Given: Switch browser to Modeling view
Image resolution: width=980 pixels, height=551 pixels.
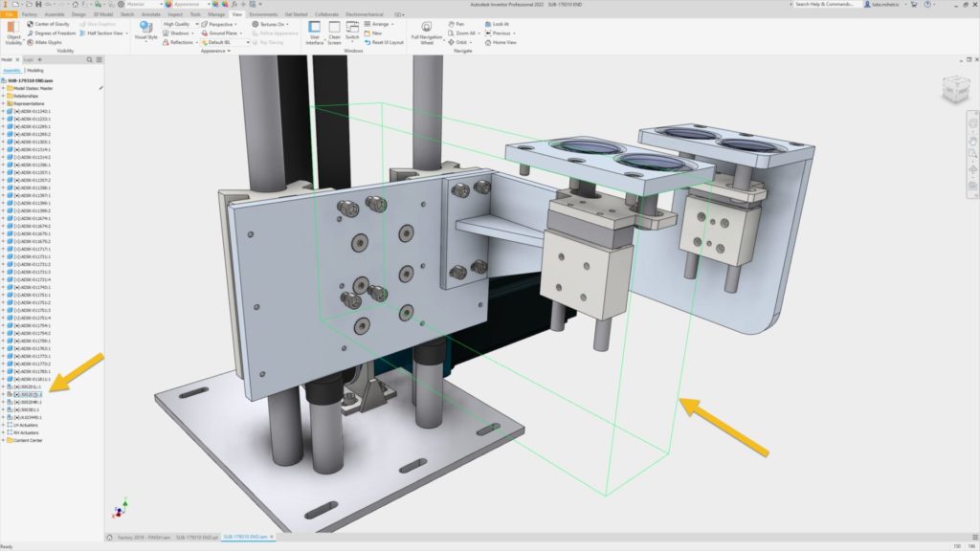Looking at the screenshot, I should [35, 71].
